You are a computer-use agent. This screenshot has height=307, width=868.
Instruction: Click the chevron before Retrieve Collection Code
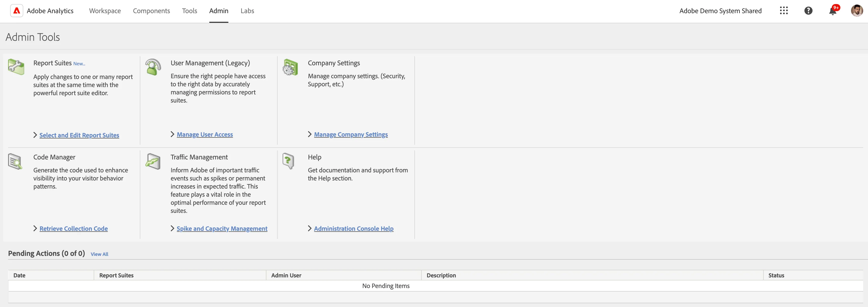click(x=35, y=228)
